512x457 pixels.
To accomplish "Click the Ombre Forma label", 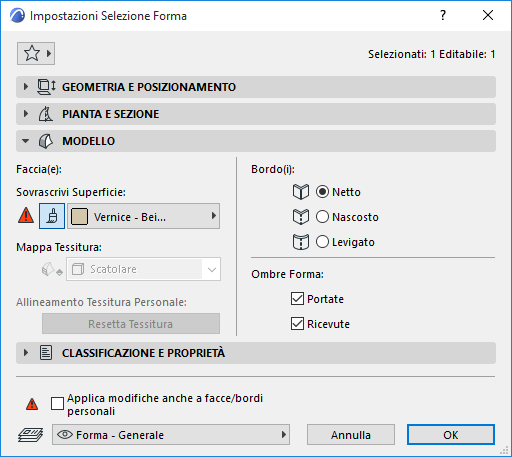I will 287,274.
